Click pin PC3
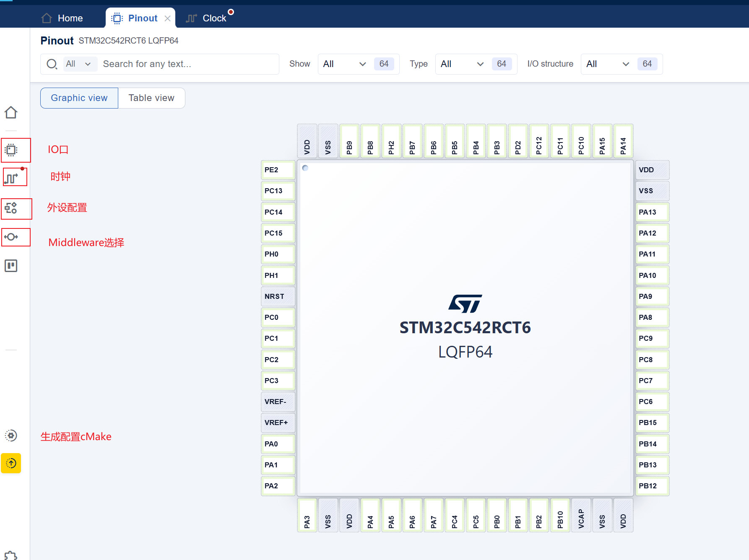The height and width of the screenshot is (560, 749). coord(278,381)
